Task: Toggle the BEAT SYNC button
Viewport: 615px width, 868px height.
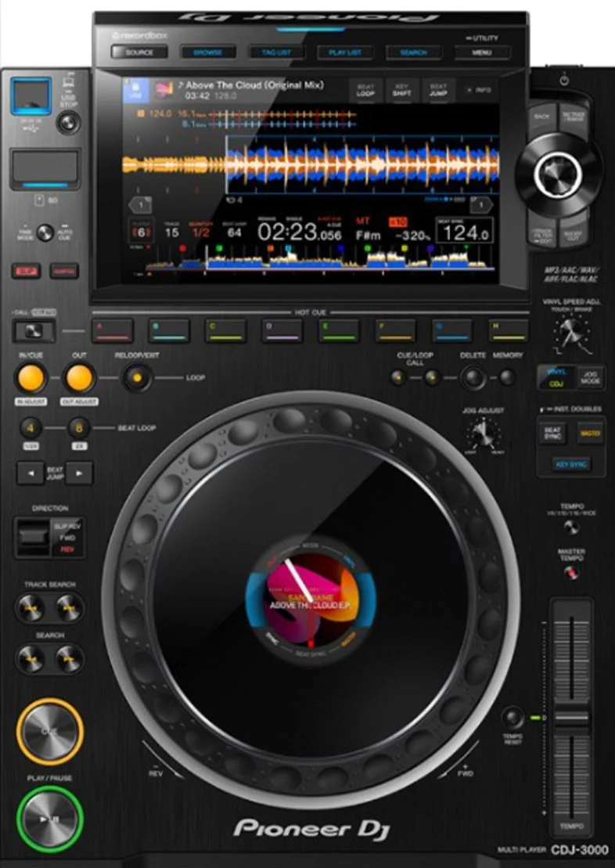Action: (x=552, y=434)
